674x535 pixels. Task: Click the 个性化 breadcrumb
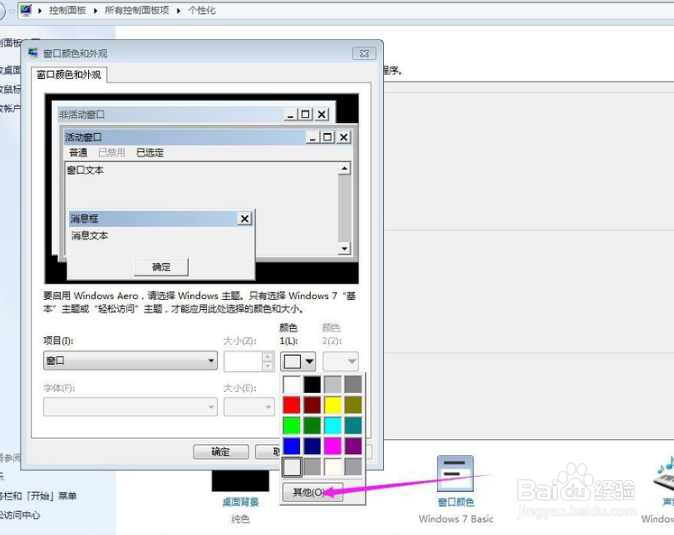click(202, 10)
